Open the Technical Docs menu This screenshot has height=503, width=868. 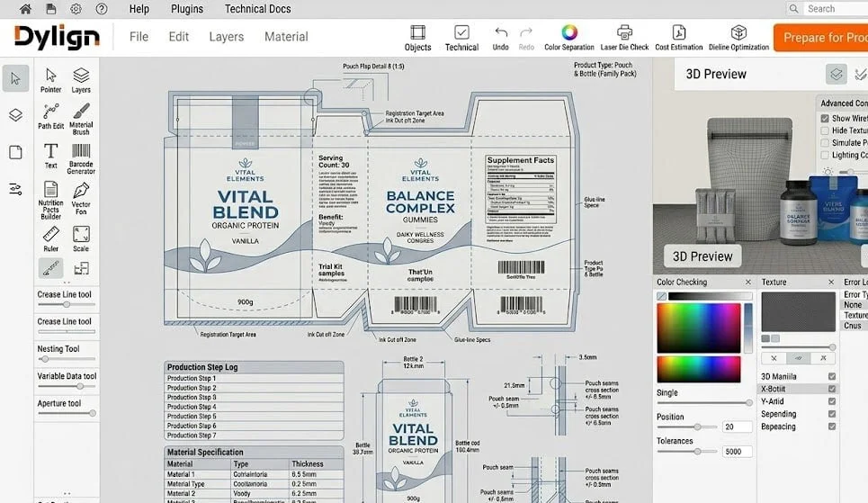tap(257, 9)
